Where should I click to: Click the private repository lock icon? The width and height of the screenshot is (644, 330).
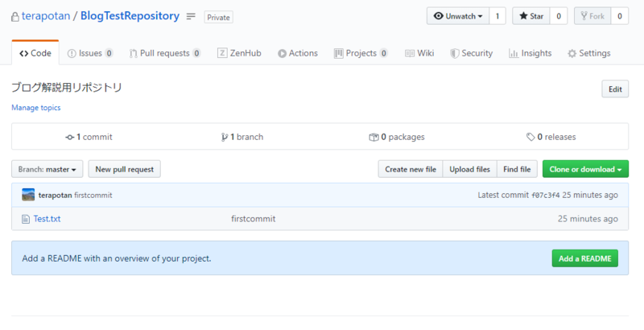[15, 17]
